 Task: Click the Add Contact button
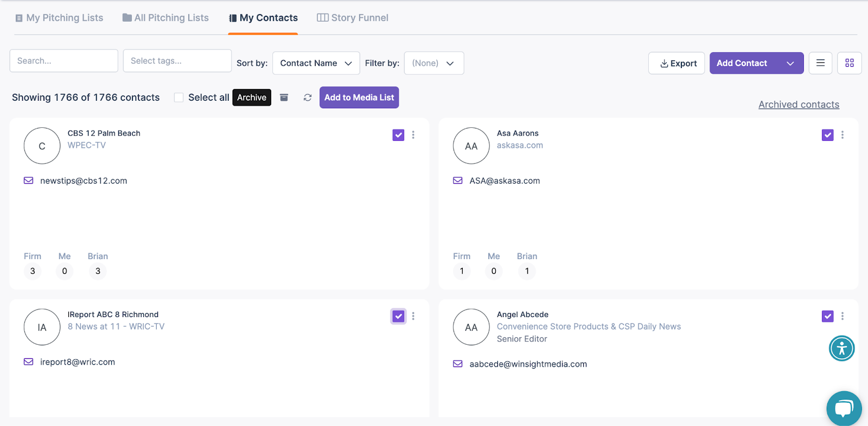coord(742,63)
